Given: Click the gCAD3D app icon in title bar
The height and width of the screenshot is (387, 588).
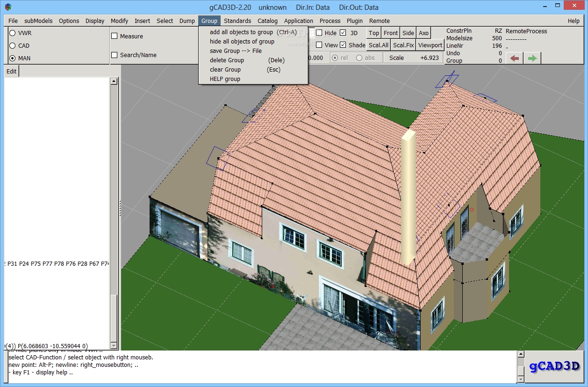Looking at the screenshot, I should pyautogui.click(x=8, y=7).
